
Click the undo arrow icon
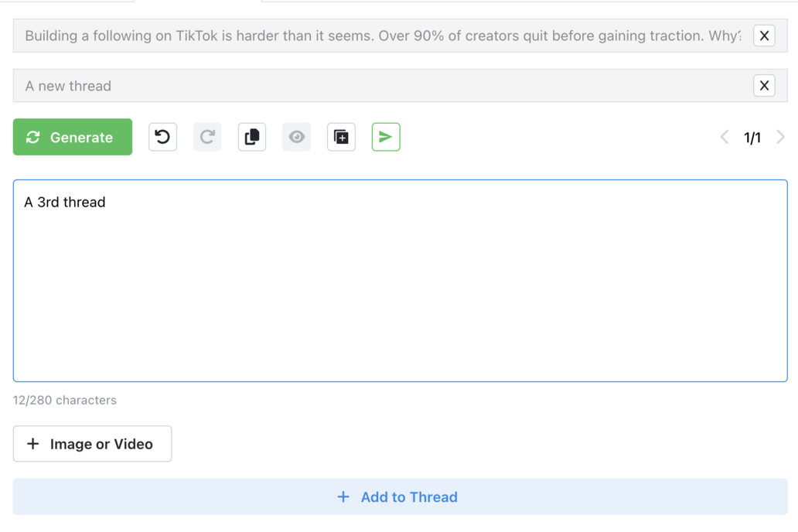[x=162, y=137]
